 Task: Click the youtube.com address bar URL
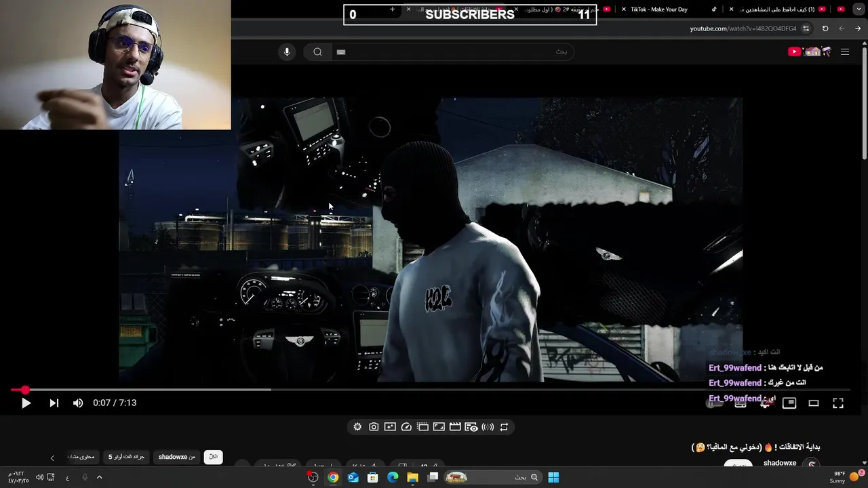(743, 28)
